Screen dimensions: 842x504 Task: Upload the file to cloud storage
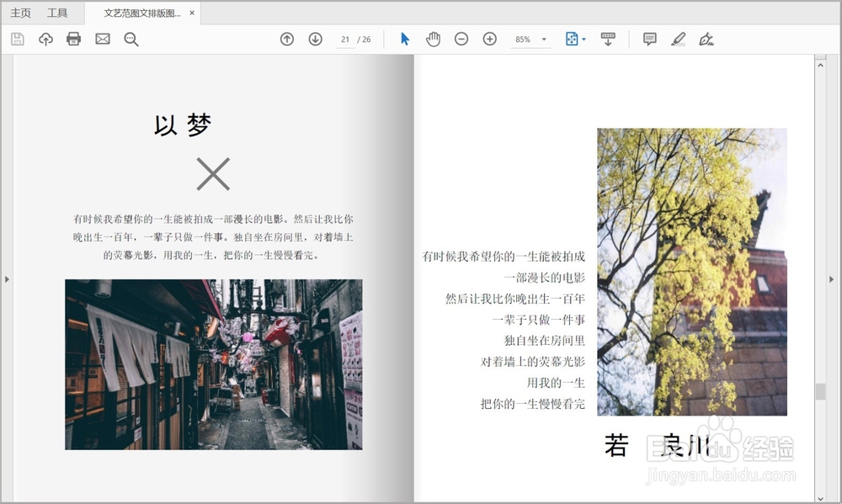tap(45, 39)
